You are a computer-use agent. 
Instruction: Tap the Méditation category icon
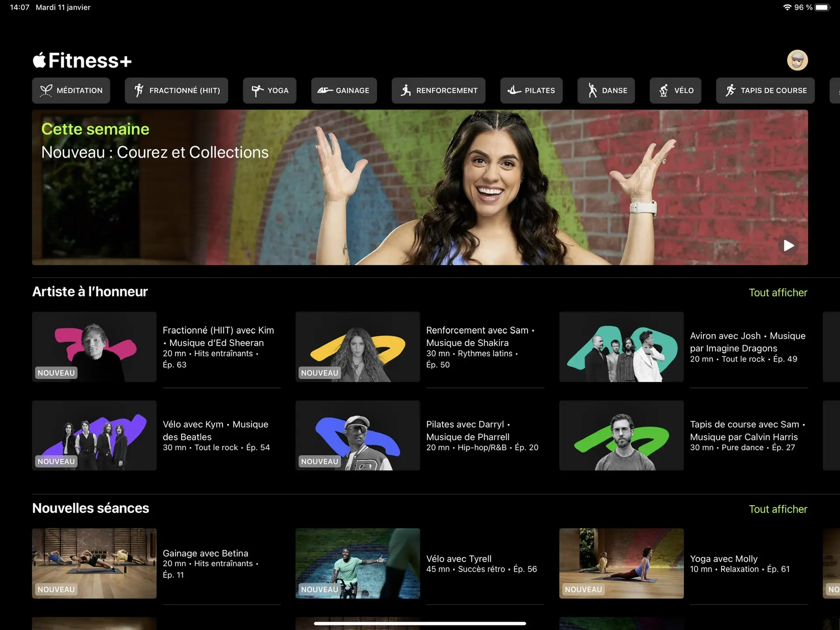click(46, 91)
